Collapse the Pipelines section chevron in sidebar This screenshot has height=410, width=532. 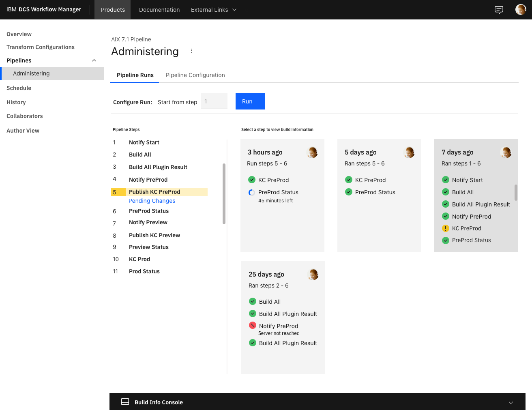coord(94,60)
